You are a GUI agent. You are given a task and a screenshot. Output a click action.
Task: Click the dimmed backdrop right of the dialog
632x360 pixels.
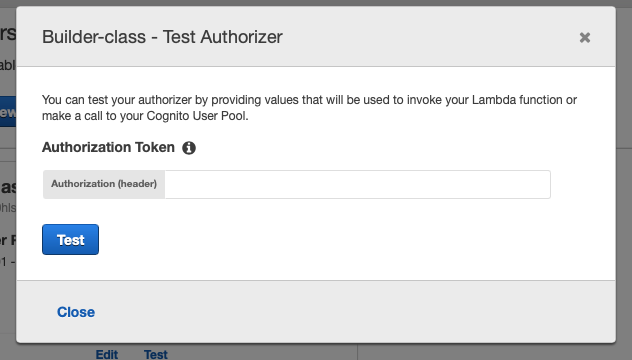click(x=624, y=181)
